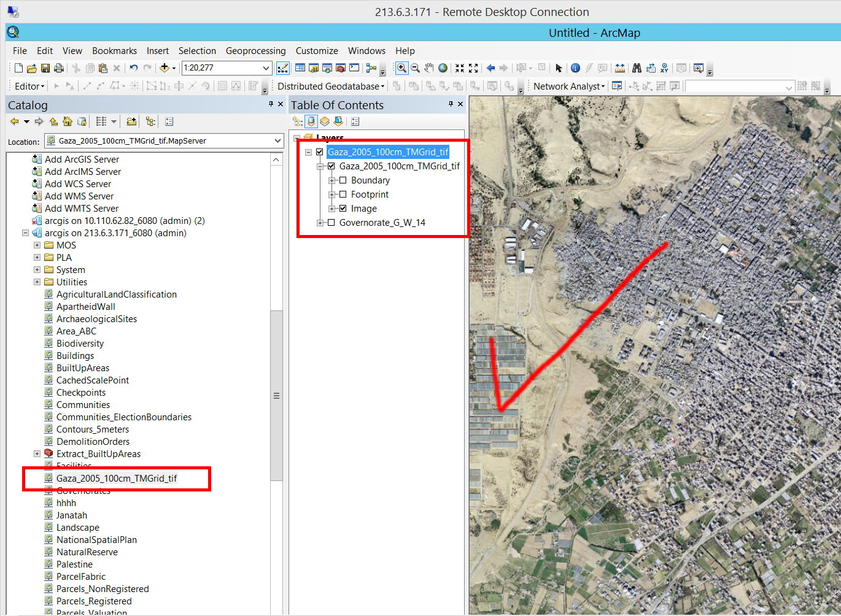Click List By Selection icon in TOC
841x616 pixels.
click(338, 121)
